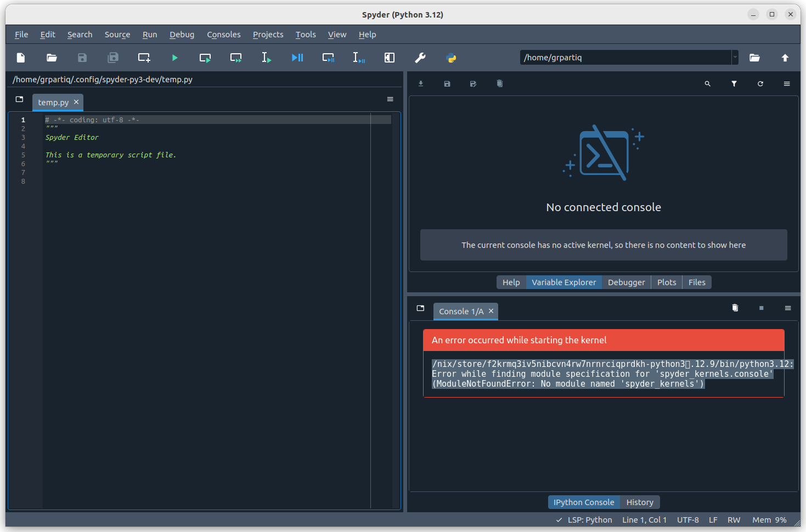Maximize the current pane
This screenshot has width=806, height=532.
click(x=390, y=58)
